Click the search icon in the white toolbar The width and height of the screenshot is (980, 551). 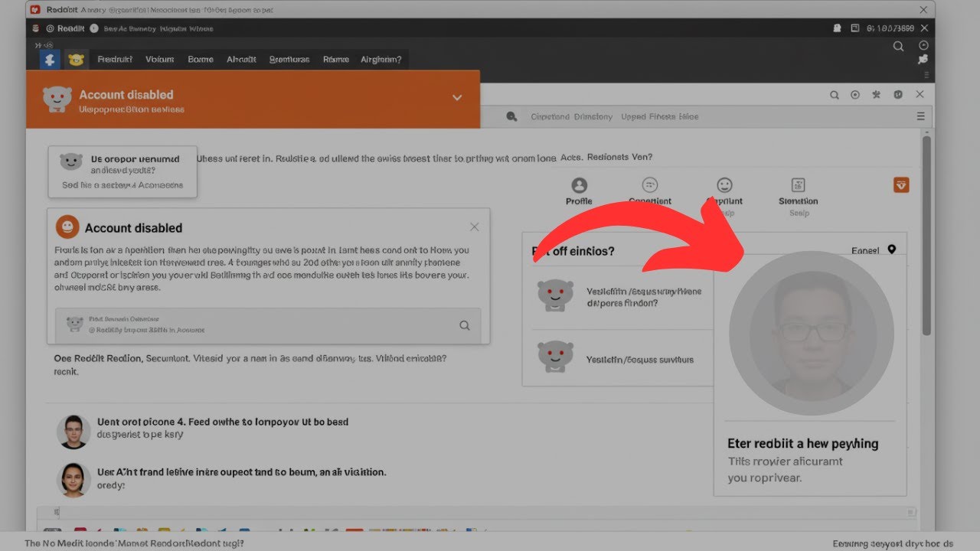click(x=835, y=95)
